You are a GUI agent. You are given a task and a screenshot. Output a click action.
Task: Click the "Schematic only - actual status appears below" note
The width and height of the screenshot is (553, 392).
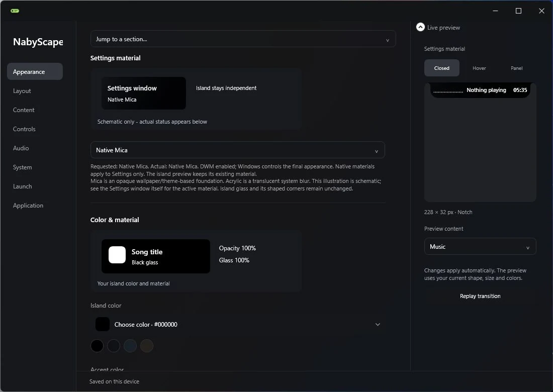152,122
